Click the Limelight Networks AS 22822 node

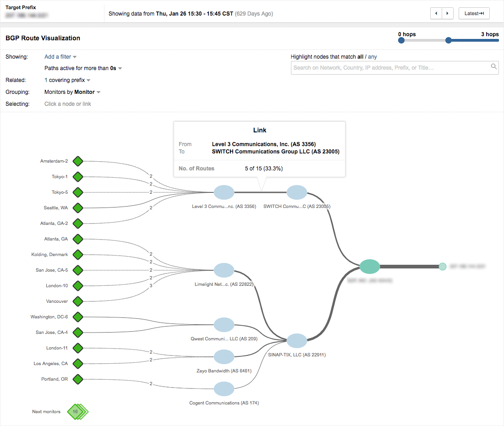[224, 270]
